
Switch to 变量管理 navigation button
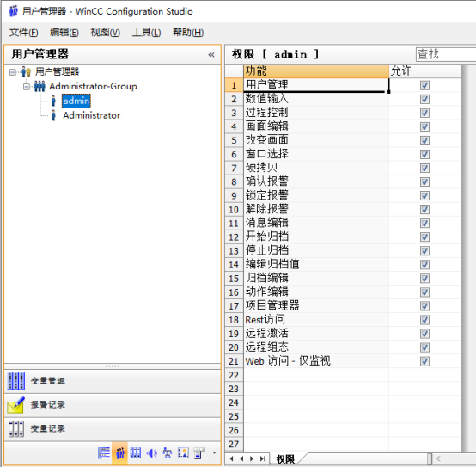(x=113, y=381)
